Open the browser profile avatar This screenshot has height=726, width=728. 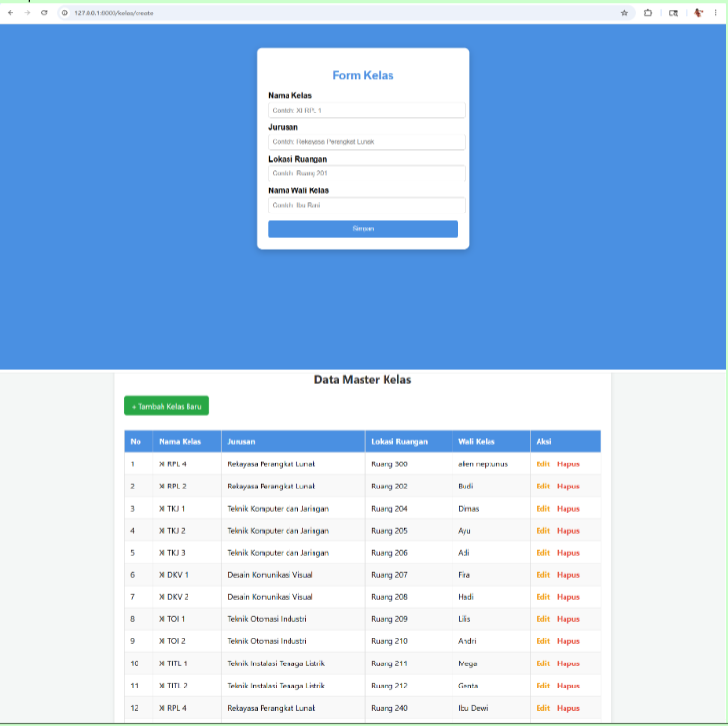coord(698,13)
